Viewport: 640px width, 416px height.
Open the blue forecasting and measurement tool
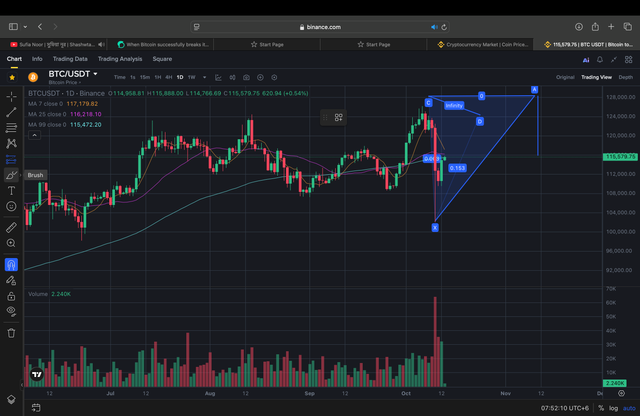pyautogui.click(x=11, y=159)
